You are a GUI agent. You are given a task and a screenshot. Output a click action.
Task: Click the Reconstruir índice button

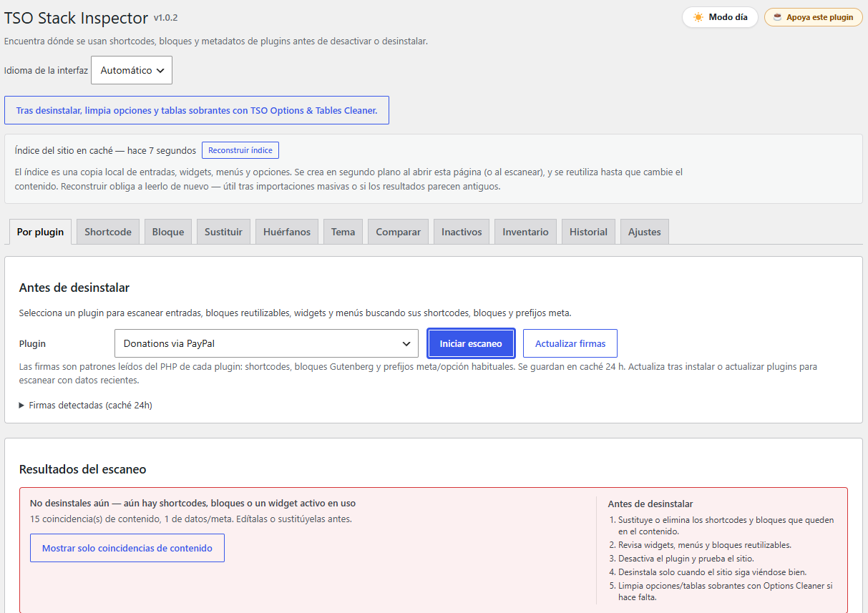click(240, 150)
